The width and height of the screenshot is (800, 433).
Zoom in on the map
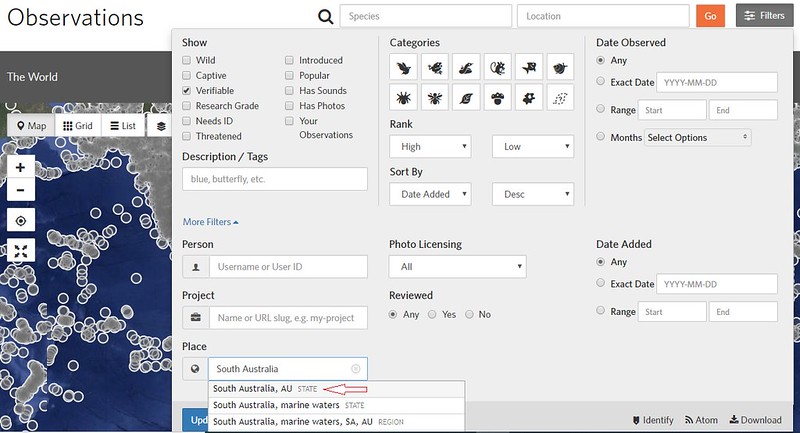pyautogui.click(x=21, y=167)
